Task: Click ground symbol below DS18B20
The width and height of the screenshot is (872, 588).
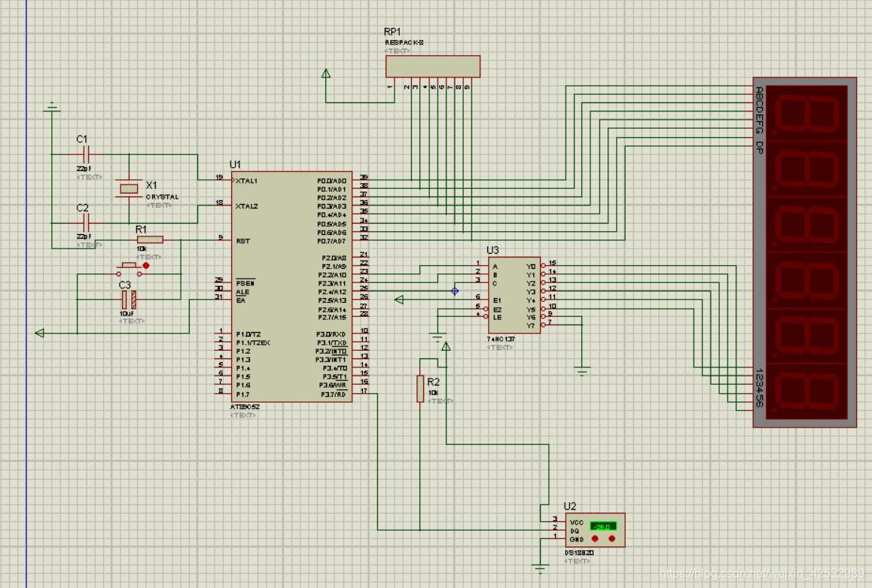Action: pos(540,567)
